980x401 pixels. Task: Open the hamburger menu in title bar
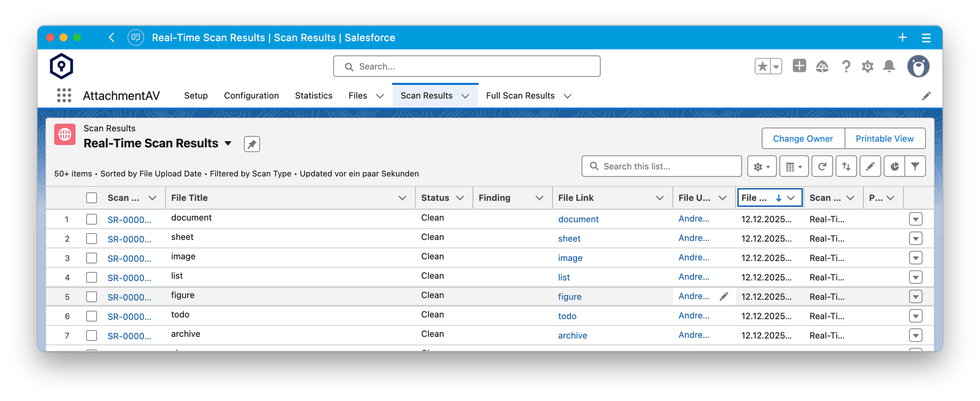926,38
